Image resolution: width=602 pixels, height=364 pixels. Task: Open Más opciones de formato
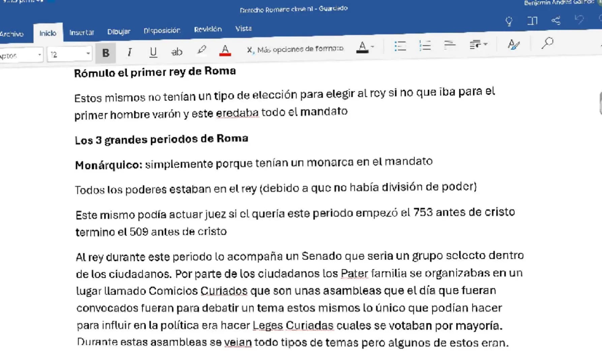point(295,49)
